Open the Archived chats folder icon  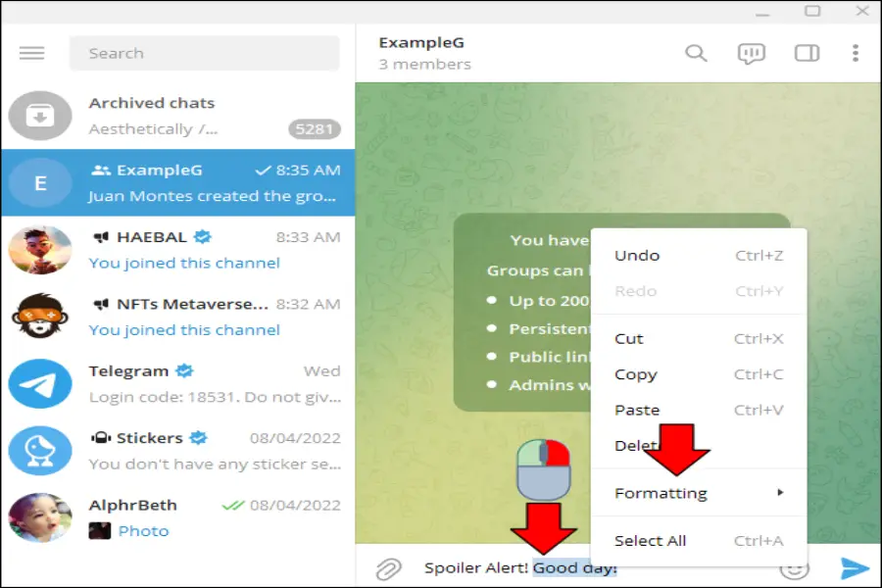[40, 116]
